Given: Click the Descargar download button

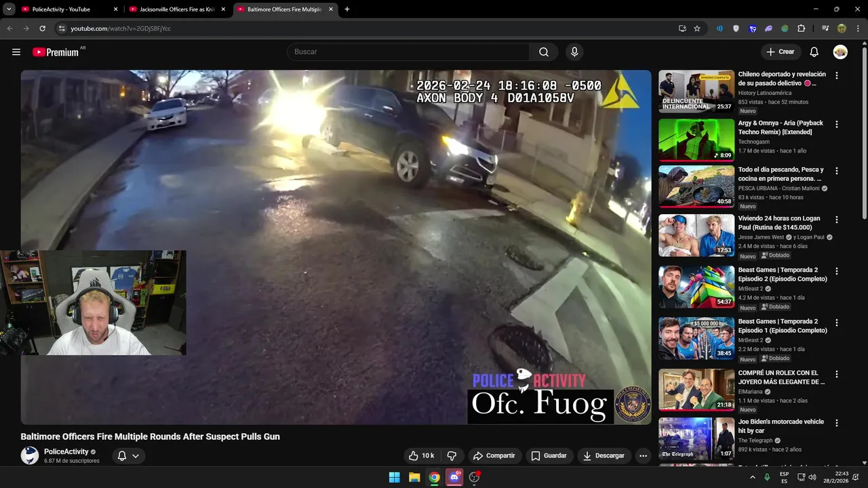Looking at the screenshot, I should pos(604,455).
